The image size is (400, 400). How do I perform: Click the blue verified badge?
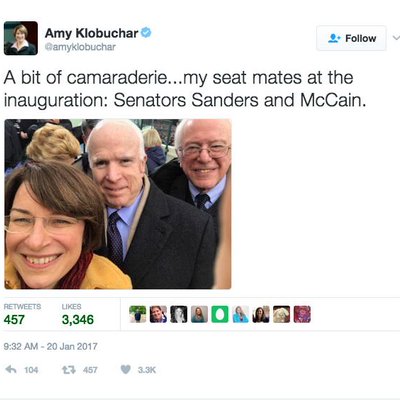[146, 33]
